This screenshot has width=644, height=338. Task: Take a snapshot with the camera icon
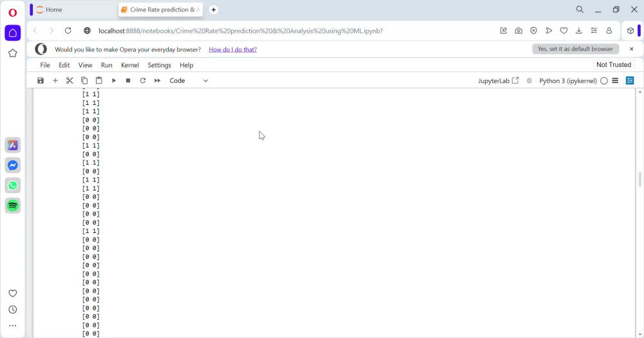click(518, 30)
